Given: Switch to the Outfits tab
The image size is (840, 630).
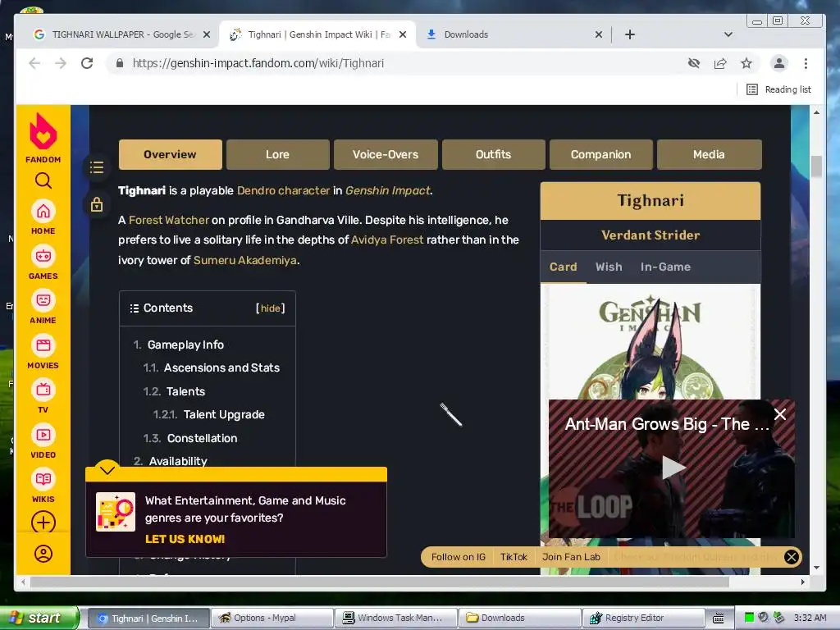Looking at the screenshot, I should (x=493, y=154).
